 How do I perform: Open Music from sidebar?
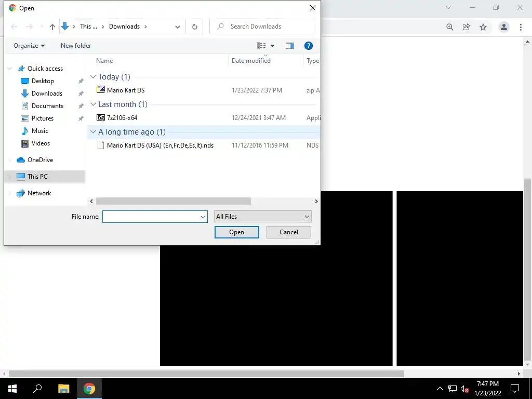pyautogui.click(x=39, y=130)
